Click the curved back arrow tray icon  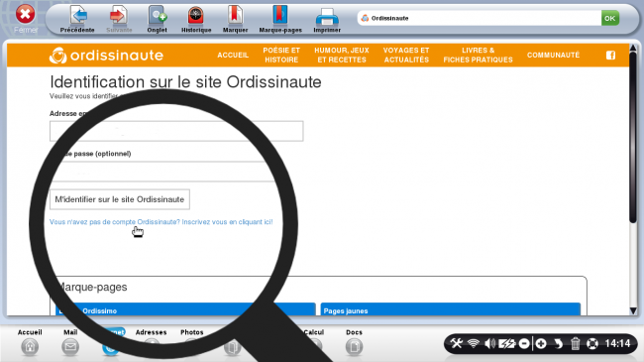tap(558, 343)
